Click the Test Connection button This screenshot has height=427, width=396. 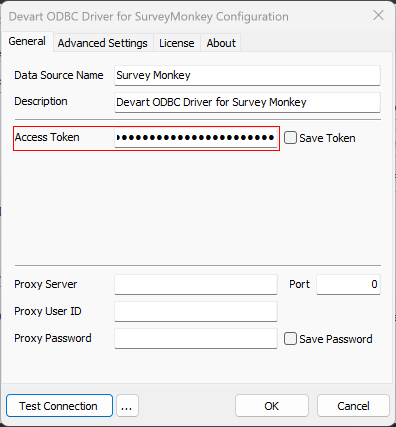(59, 406)
